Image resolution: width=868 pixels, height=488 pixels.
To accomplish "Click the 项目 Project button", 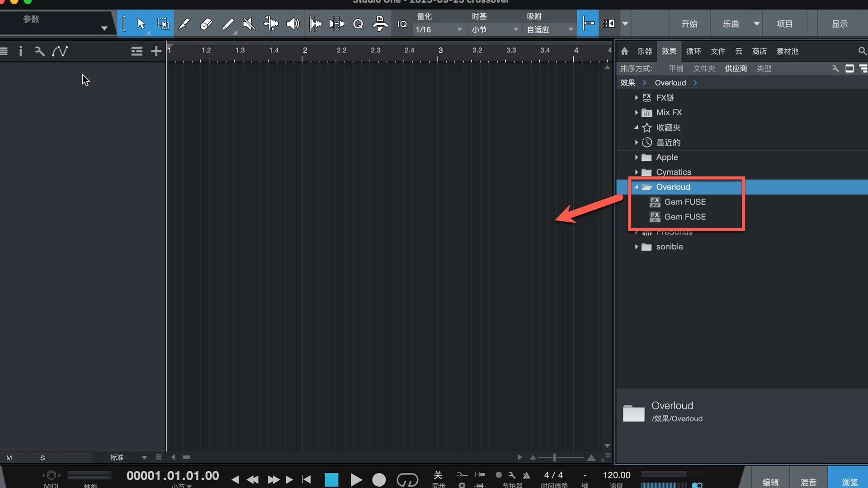I will (785, 23).
